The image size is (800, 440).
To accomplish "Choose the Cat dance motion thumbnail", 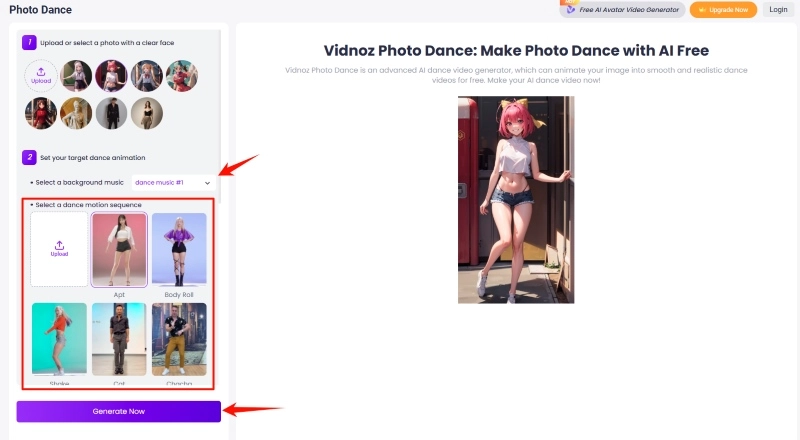I will pyautogui.click(x=119, y=339).
